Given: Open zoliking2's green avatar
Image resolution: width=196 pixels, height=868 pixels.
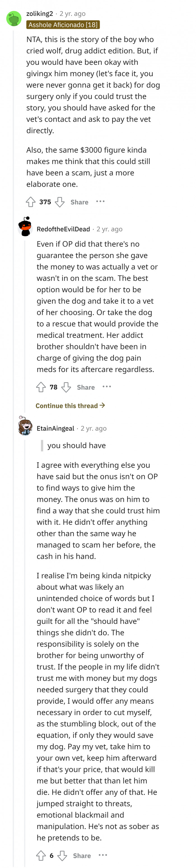Looking at the screenshot, I should (x=14, y=19).
